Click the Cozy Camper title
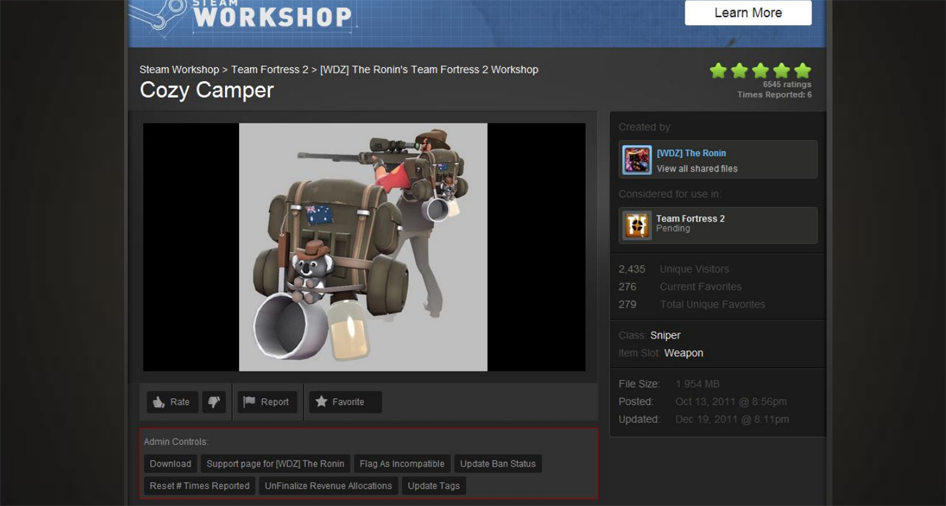This screenshot has width=946, height=506. pos(207,90)
